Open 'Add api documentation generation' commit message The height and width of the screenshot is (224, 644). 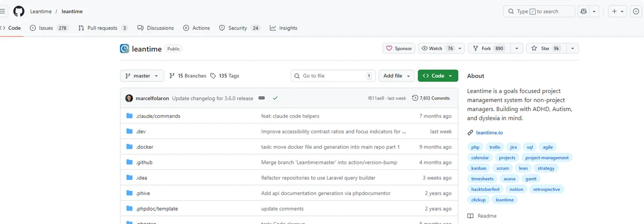click(326, 193)
